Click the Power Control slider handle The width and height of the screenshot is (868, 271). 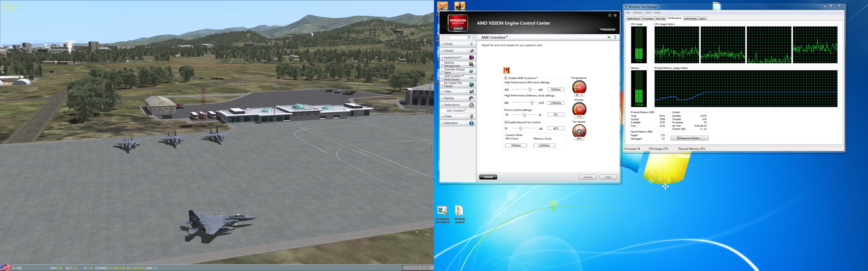click(x=524, y=115)
